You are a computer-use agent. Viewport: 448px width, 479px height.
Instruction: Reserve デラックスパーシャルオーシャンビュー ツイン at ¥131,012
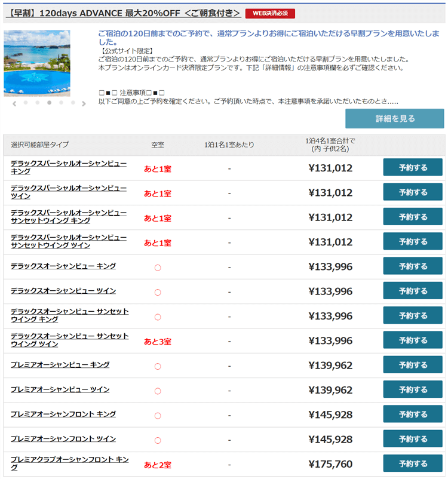pos(413,192)
